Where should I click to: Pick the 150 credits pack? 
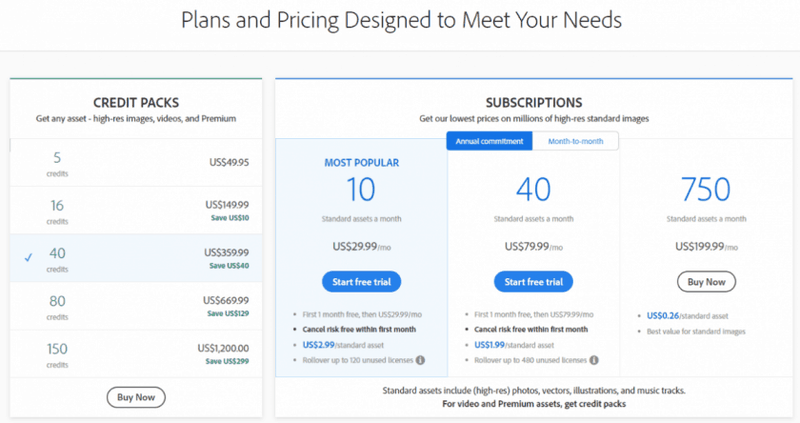pyautogui.click(x=136, y=356)
